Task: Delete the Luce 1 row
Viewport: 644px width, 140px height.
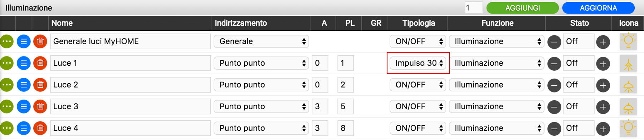Action: point(40,63)
